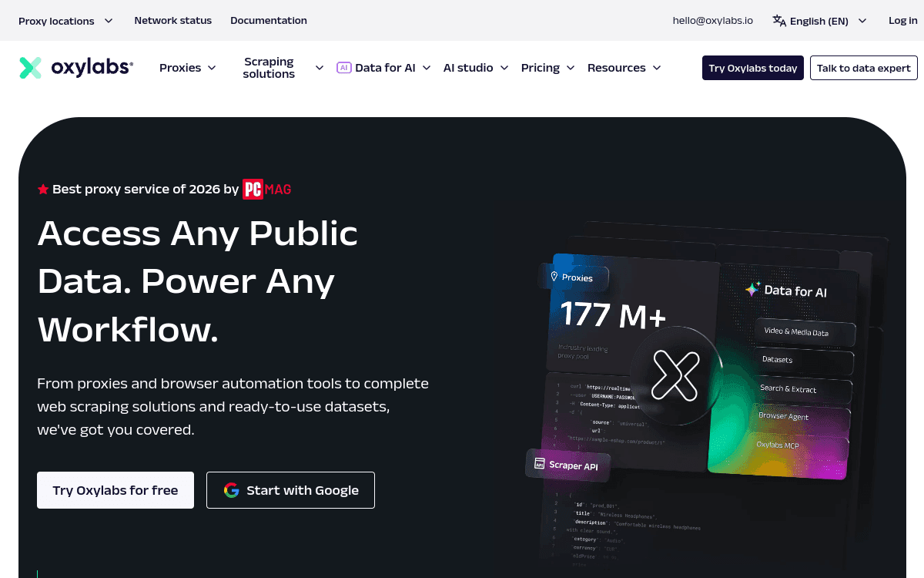
Task: Open the Proxies navigation dropdown
Action: click(187, 68)
